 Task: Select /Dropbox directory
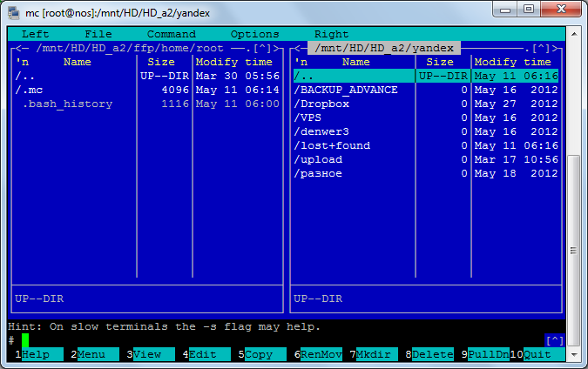click(355, 104)
